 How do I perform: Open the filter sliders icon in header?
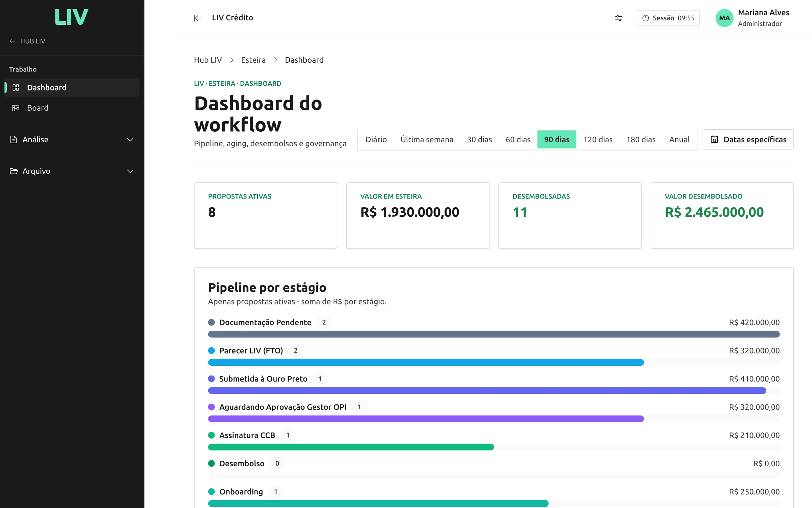tap(618, 18)
